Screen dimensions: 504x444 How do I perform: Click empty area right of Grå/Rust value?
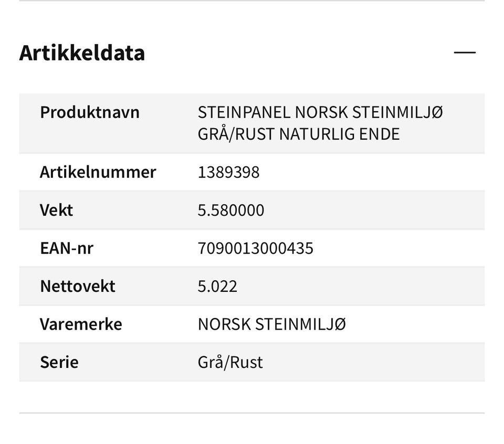pyautogui.click(x=378, y=362)
